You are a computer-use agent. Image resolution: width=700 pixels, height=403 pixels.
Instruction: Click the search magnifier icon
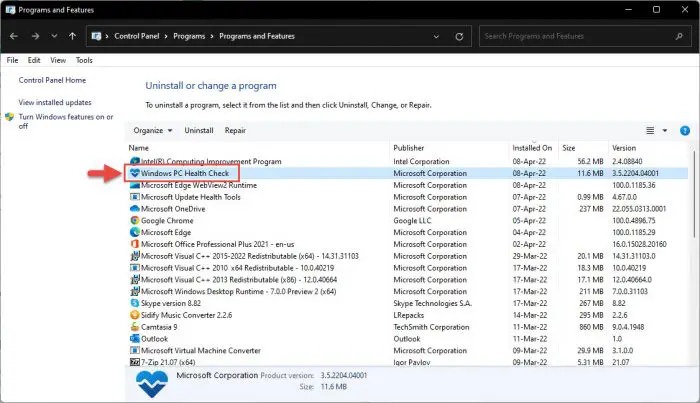pos(679,36)
